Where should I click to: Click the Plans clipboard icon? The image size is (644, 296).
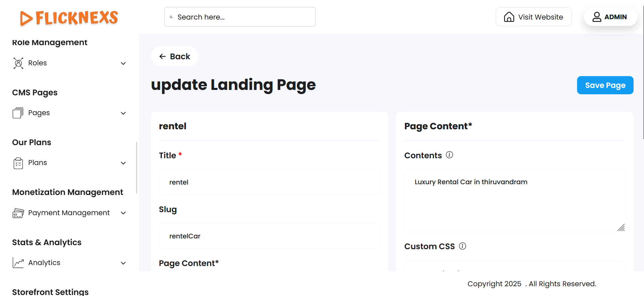click(18, 163)
